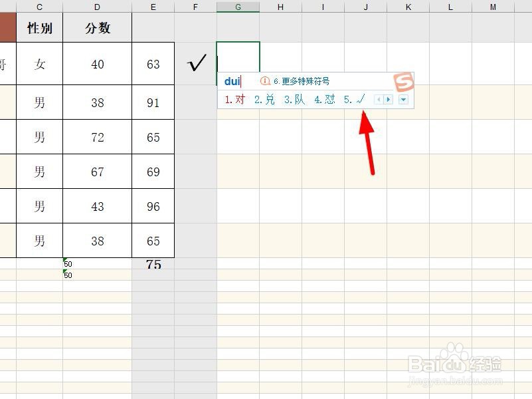Click the previous-page arrow in the IME bar

(377, 98)
